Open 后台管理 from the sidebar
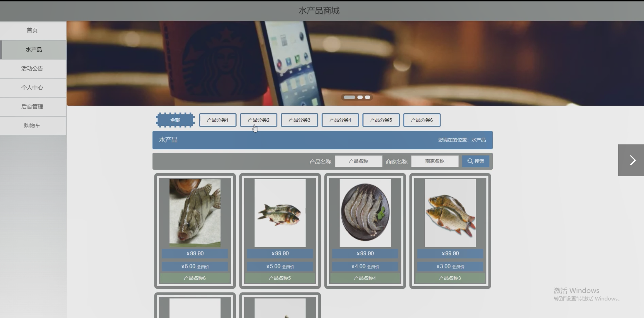 click(x=33, y=107)
